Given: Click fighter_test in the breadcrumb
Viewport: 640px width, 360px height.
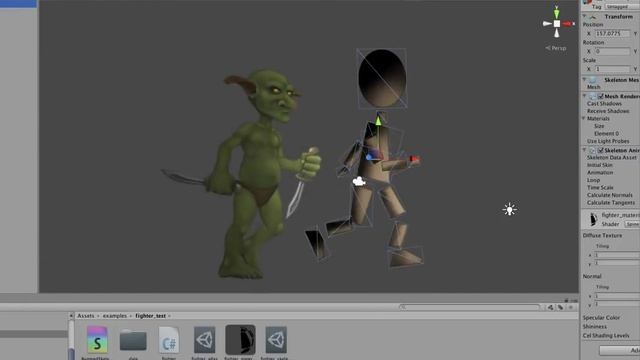Looking at the screenshot, I should click(x=151, y=316).
